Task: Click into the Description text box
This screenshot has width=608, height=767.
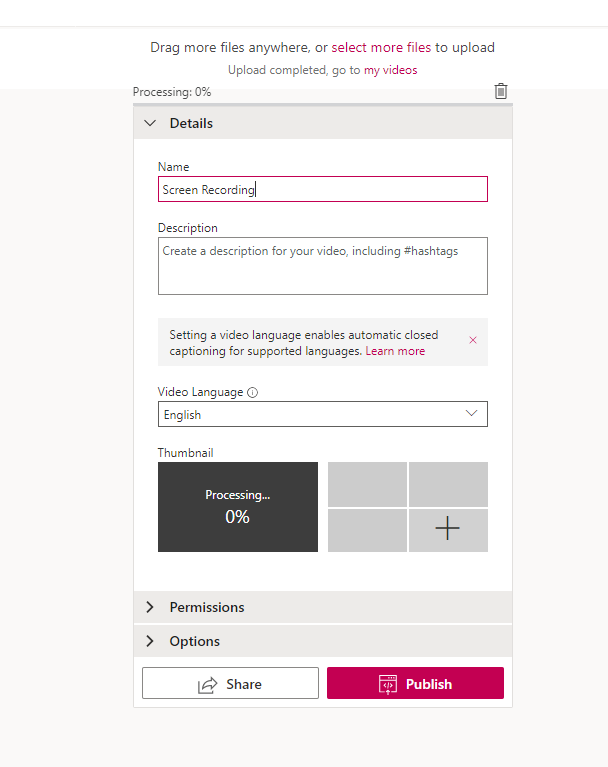Action: (x=323, y=266)
